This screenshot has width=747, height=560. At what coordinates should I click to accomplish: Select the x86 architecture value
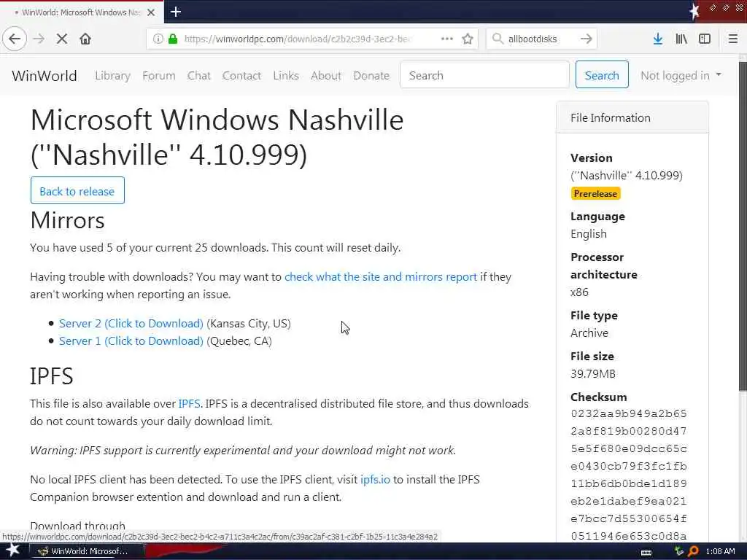click(x=579, y=292)
